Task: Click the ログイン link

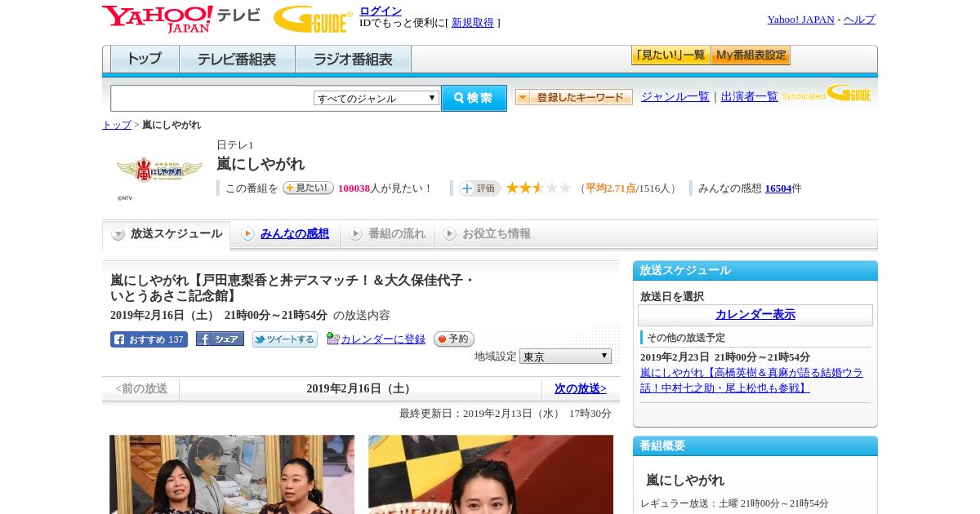Action: [381, 11]
